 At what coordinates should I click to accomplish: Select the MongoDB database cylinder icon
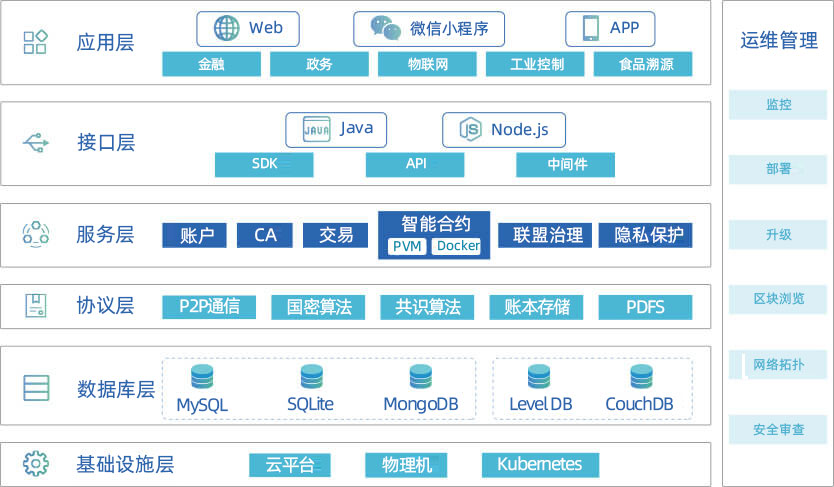[421, 377]
